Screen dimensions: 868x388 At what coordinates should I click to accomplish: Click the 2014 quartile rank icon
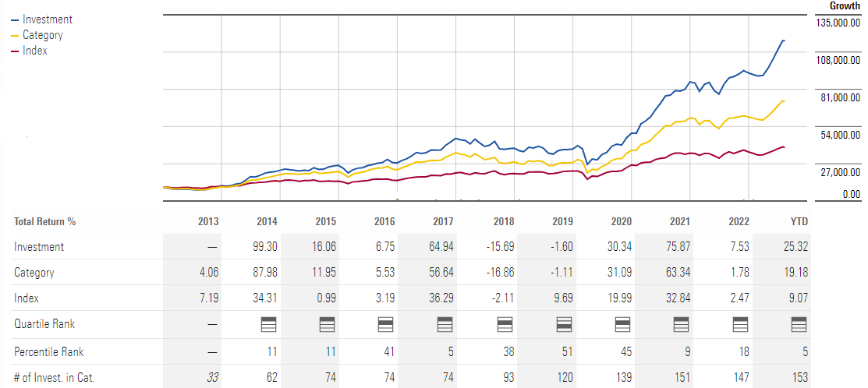(x=271, y=324)
